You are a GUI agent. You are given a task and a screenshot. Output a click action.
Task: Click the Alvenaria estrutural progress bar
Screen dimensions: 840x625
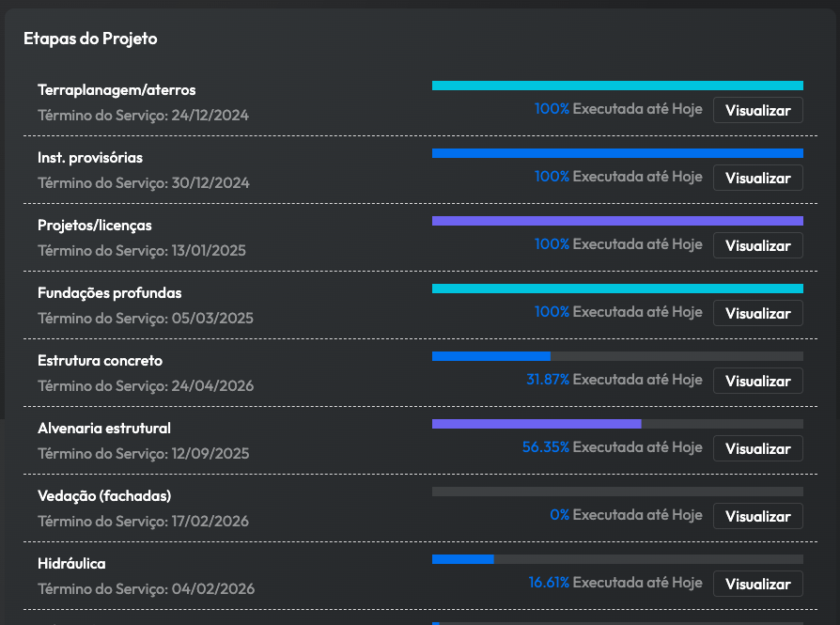click(617, 424)
